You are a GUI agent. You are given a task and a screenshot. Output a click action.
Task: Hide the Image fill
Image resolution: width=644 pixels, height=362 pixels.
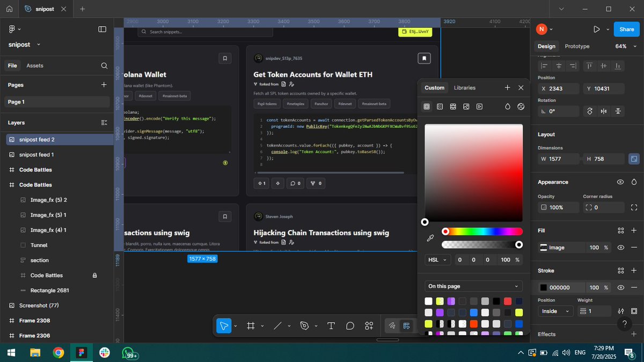[620, 247]
